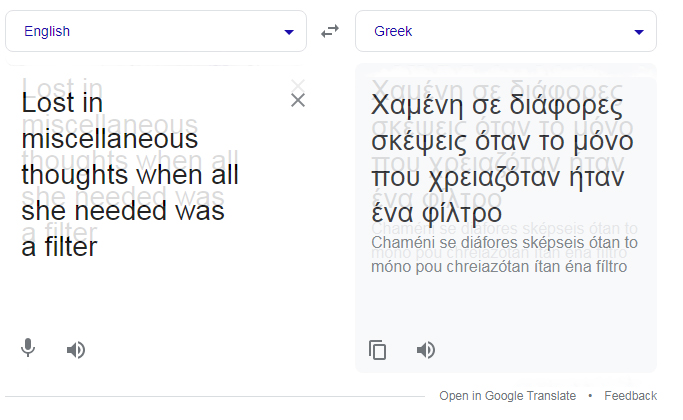Click the Greek word 'φίλτρο'
This screenshot has width=683, height=420.
pos(461,213)
